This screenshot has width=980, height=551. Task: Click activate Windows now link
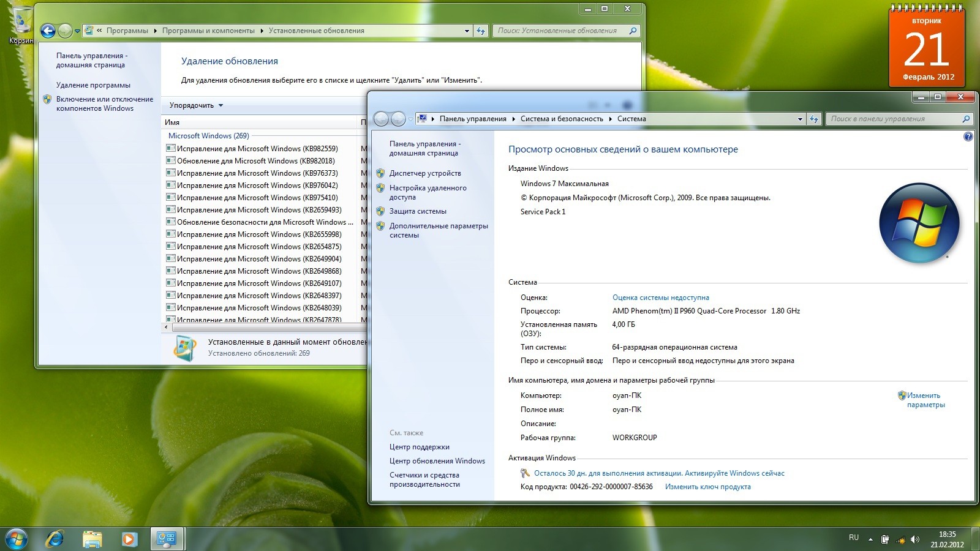click(659, 473)
